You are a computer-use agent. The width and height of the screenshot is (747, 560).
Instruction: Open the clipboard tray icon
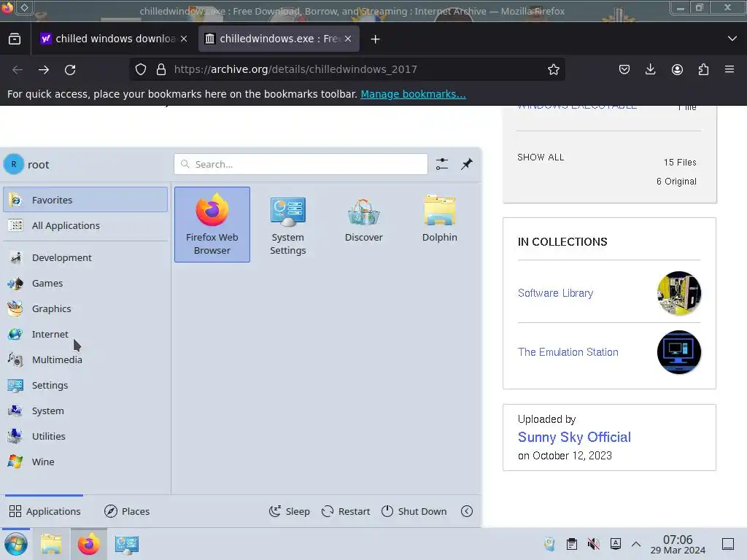pyautogui.click(x=572, y=544)
